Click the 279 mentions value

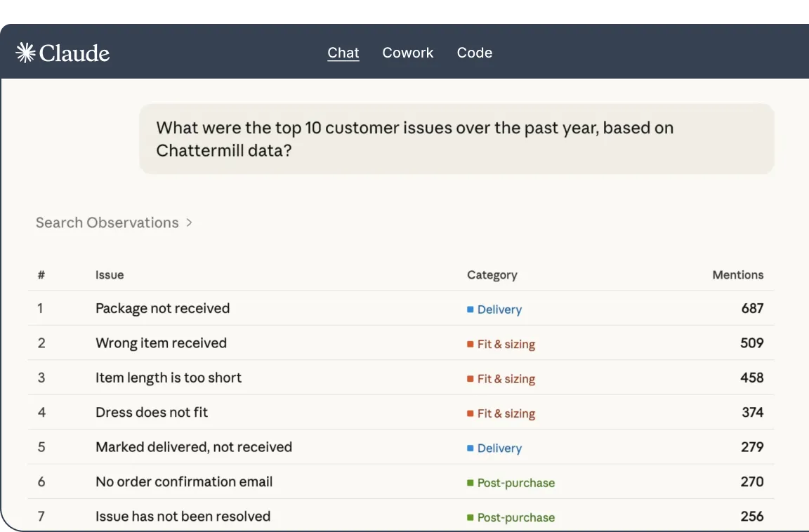(x=752, y=446)
